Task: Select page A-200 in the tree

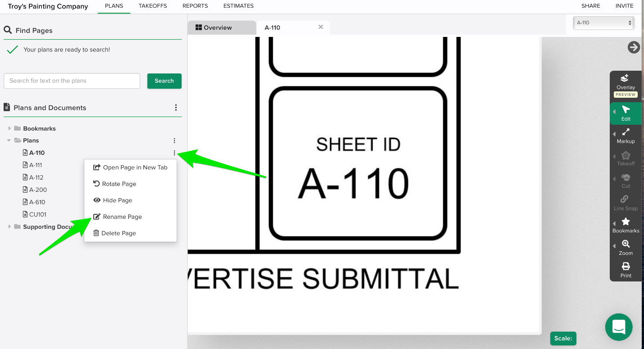Action: coord(38,190)
